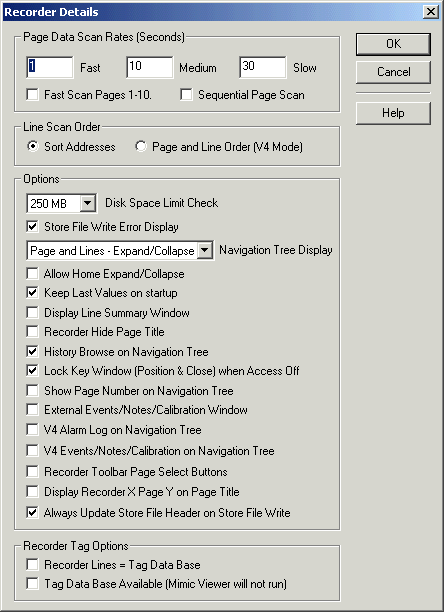Click the Slow scan rate field

pyautogui.click(x=263, y=67)
